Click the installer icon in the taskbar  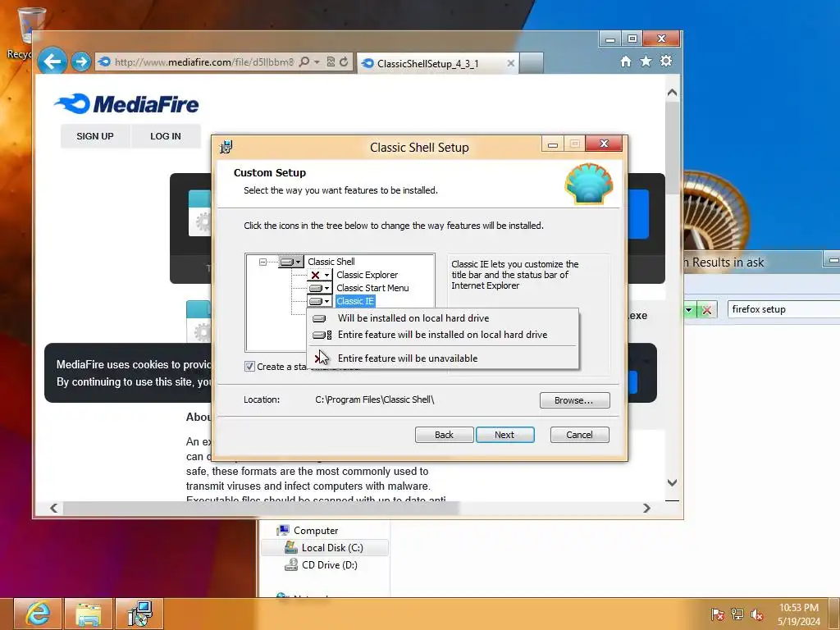pos(139,614)
